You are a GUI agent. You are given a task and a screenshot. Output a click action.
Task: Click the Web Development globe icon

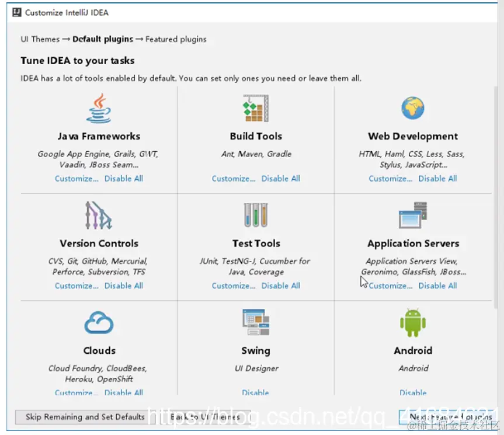coord(413,108)
